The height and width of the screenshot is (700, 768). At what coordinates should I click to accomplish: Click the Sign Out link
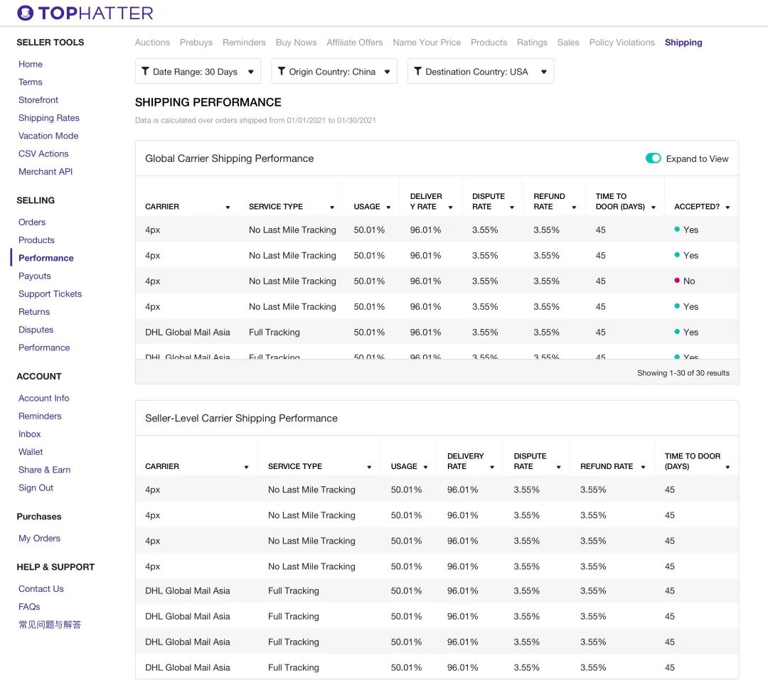click(36, 488)
